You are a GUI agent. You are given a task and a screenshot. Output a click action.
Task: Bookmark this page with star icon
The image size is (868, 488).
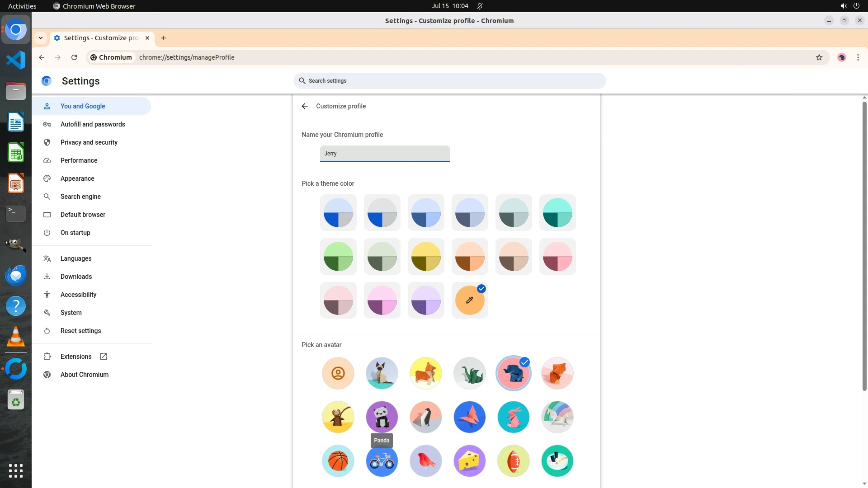point(819,57)
